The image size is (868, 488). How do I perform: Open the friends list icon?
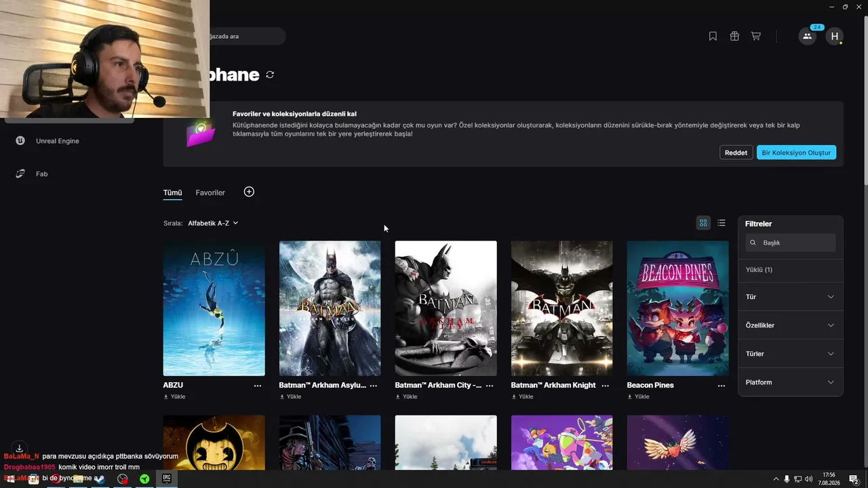[x=807, y=37]
